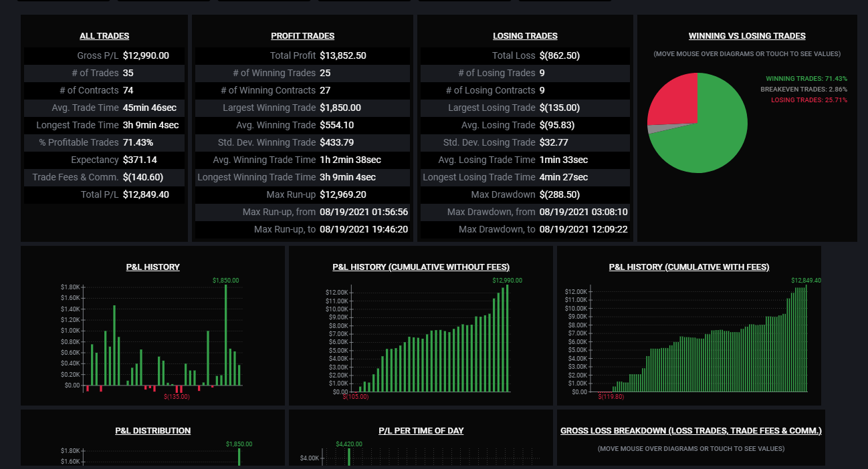Click the Longest Trade Time value in All Trades
Image resolution: width=868 pixels, height=469 pixels.
pos(151,125)
